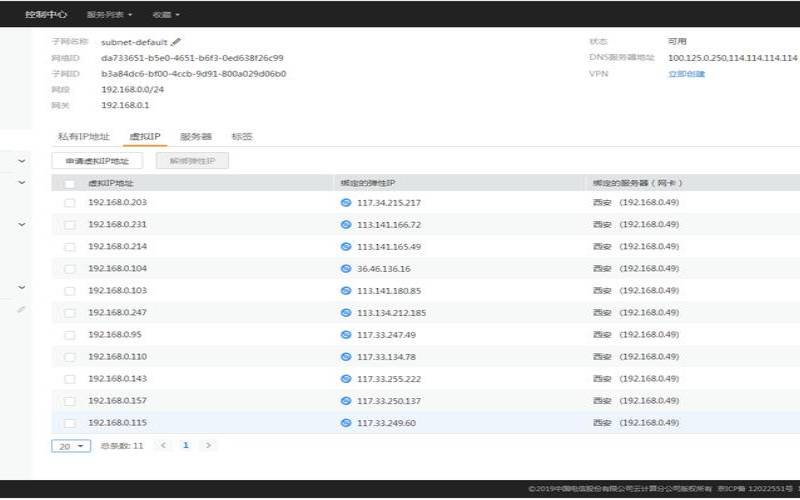The width and height of the screenshot is (800, 500).
Task: Click the elastic IP icon beside 113.141.166.72
Action: point(346,225)
